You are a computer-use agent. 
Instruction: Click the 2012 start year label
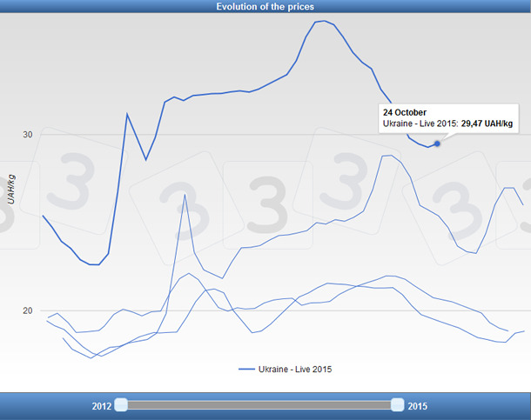pyautogui.click(x=102, y=405)
